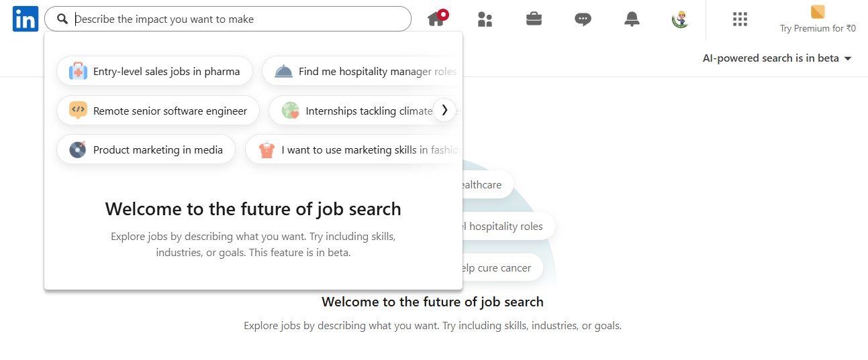Open Messaging chat bubble icon
The width and height of the screenshot is (868, 360).
pyautogui.click(x=583, y=19)
